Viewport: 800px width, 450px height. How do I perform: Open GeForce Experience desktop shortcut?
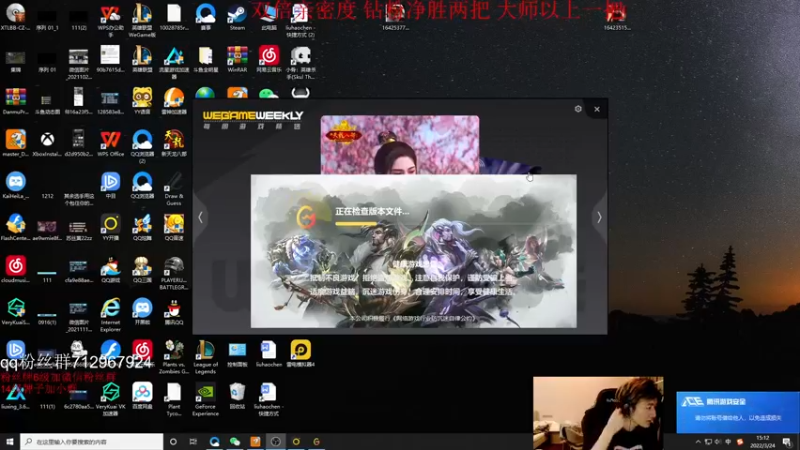tap(205, 399)
